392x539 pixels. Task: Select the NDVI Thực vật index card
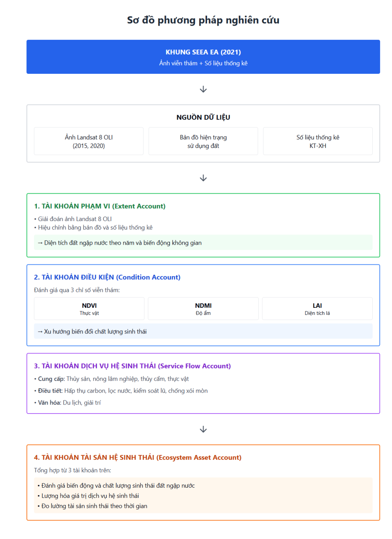tap(89, 309)
